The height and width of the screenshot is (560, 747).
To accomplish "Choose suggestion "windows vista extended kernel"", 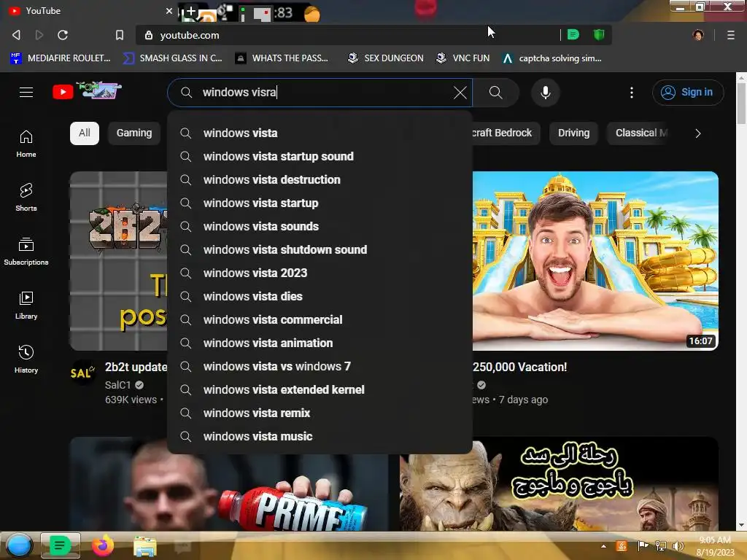I will coord(320,389).
